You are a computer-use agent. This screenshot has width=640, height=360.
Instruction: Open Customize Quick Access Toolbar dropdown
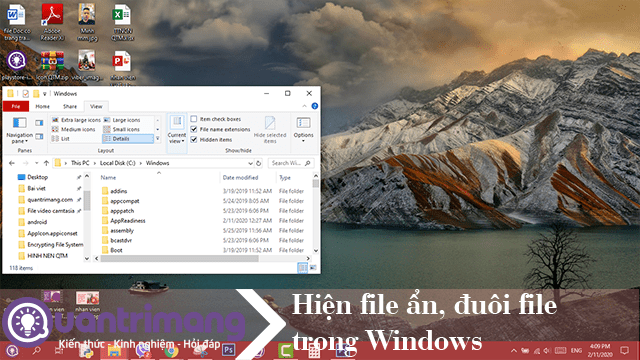(44, 94)
